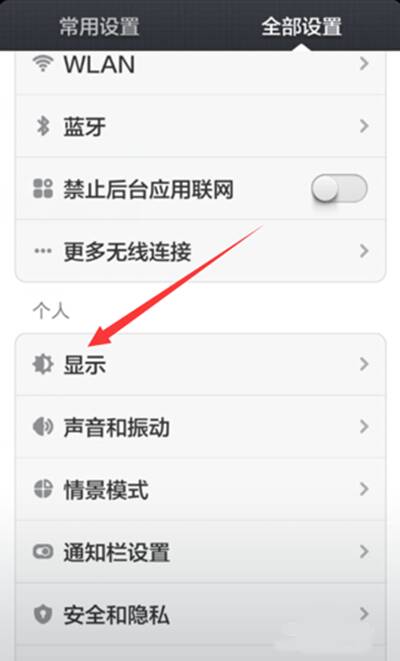This screenshot has width=400, height=661.
Task: Expand WLAN settings via its chevron
Action: point(364,64)
